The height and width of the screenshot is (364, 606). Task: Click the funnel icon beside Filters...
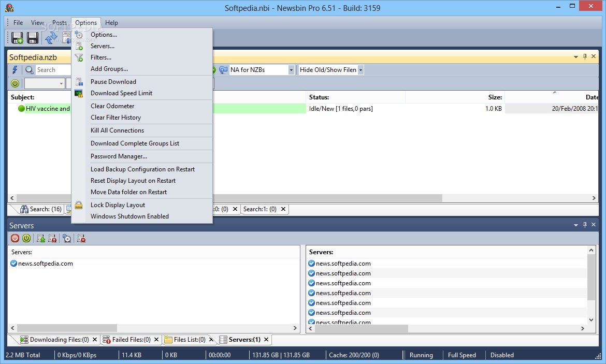click(x=79, y=58)
